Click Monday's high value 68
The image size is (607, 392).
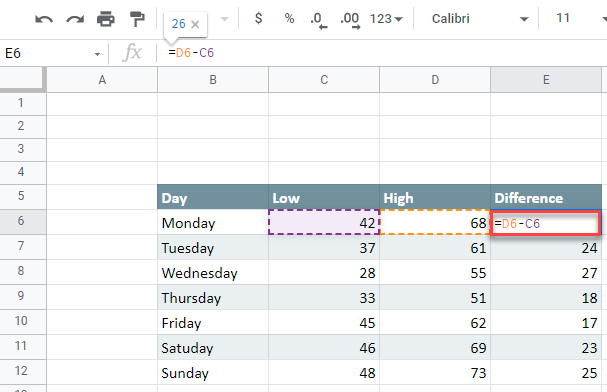435,223
